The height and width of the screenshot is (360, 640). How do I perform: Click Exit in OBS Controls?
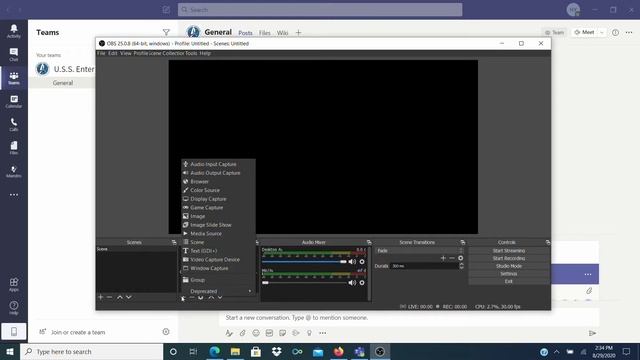pos(509,281)
